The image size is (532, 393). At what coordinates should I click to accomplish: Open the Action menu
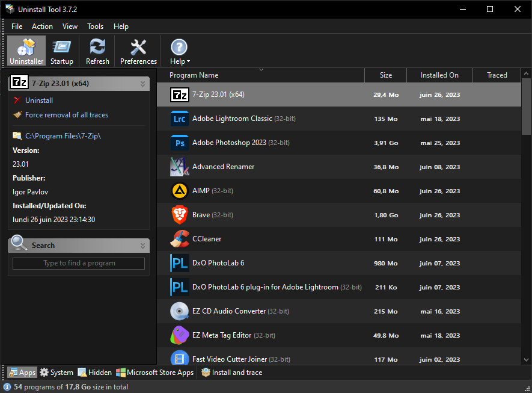[42, 26]
